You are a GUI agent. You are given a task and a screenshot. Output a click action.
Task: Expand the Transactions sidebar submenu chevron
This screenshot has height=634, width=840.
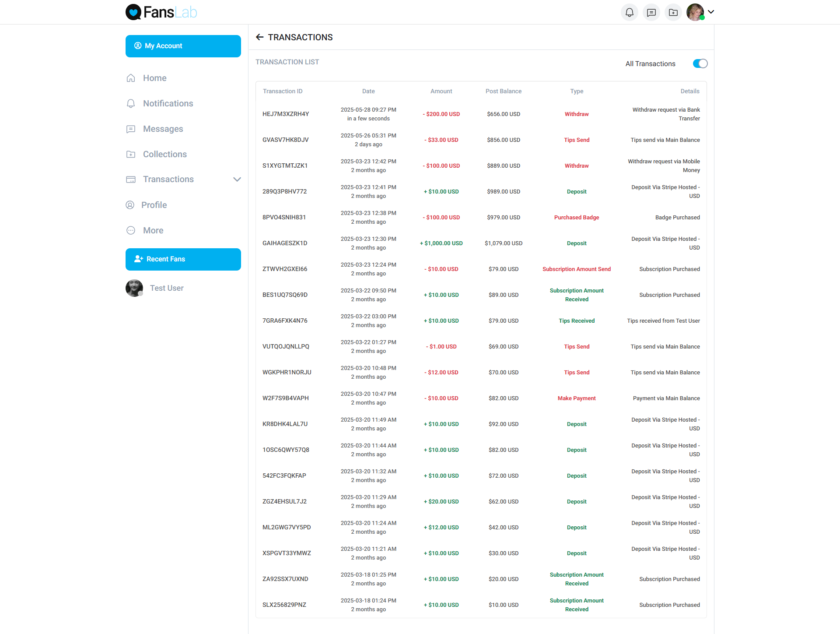237,180
